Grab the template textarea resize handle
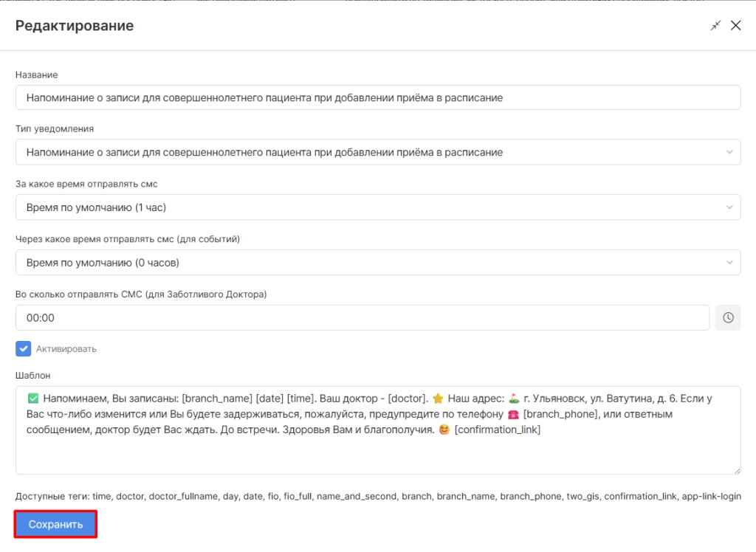Viewport: 756px width, 552px height. point(736,470)
